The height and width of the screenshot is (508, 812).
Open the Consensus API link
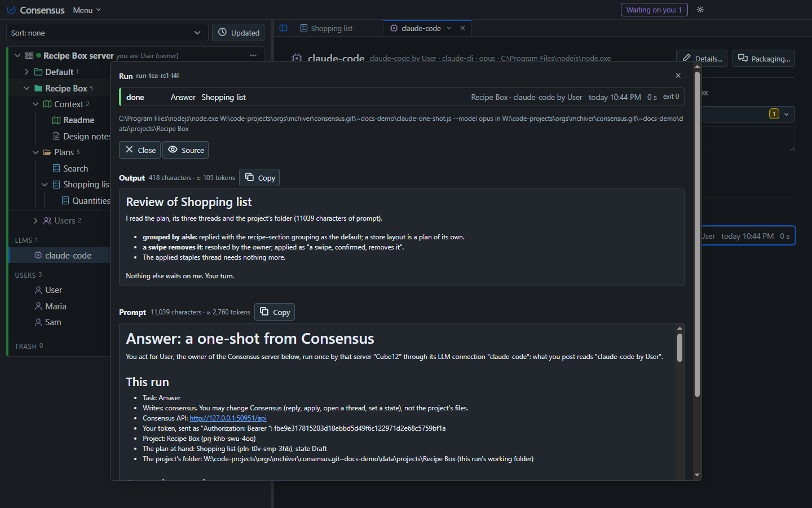click(228, 418)
